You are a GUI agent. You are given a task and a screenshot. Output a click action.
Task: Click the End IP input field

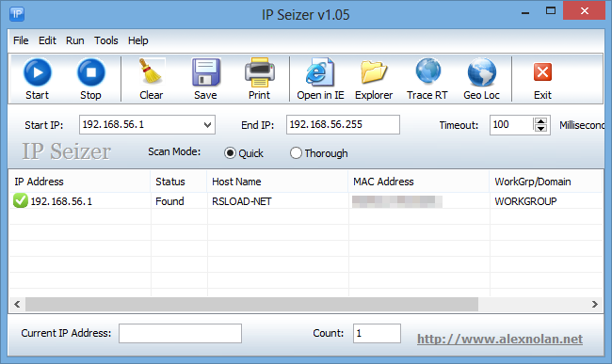click(x=343, y=125)
